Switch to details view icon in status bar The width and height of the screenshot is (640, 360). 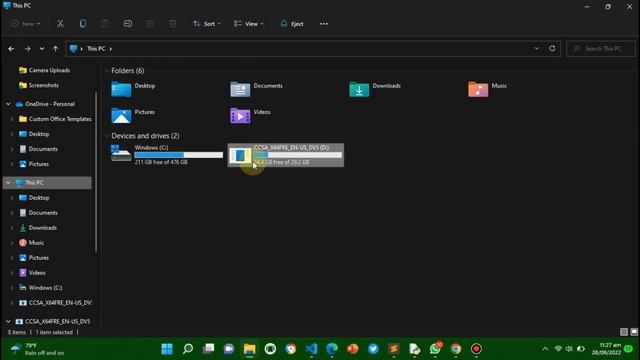point(624,332)
